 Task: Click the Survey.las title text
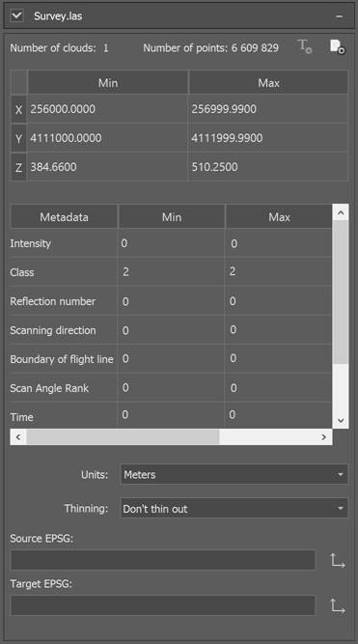58,16
